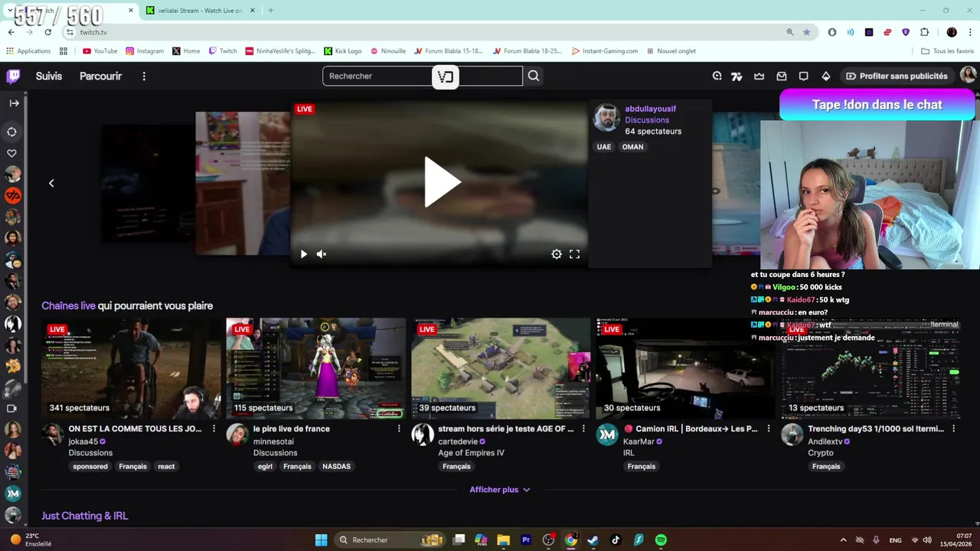Open Steam from the taskbar
Screen dimensions: 980x551
pos(593,540)
